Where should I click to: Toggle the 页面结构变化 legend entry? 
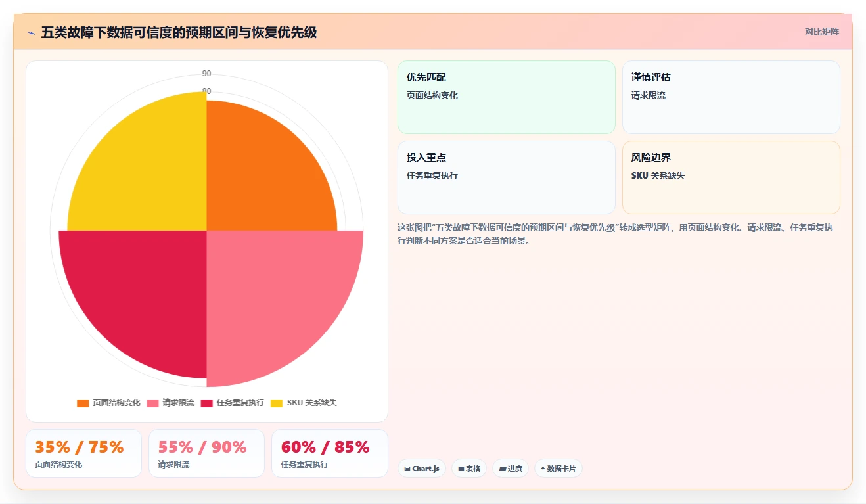108,403
